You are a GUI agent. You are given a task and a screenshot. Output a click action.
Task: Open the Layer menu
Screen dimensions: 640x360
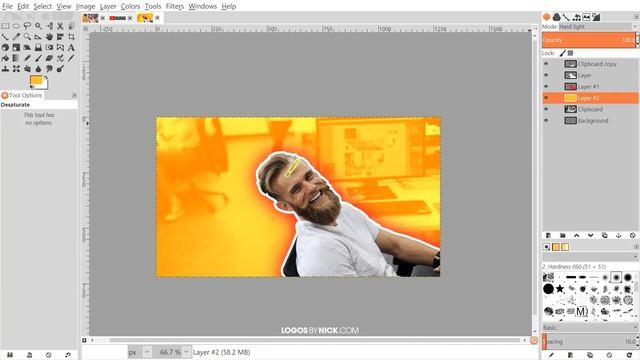pos(108,6)
